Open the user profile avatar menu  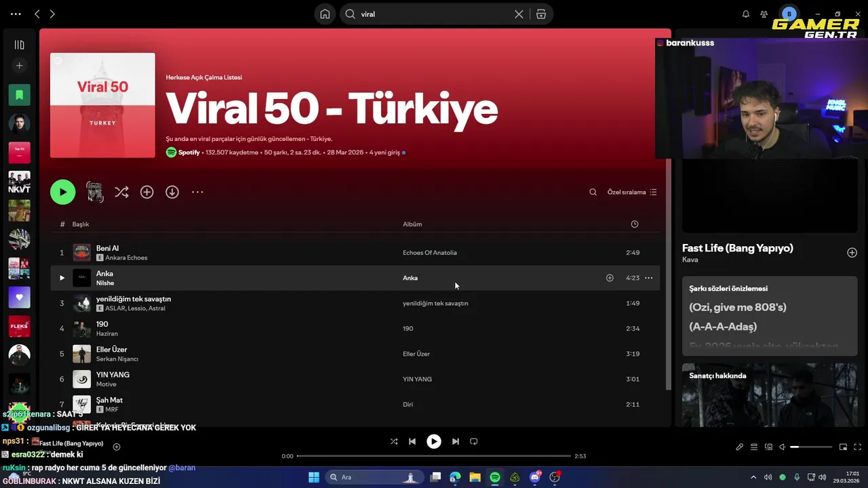pos(789,14)
